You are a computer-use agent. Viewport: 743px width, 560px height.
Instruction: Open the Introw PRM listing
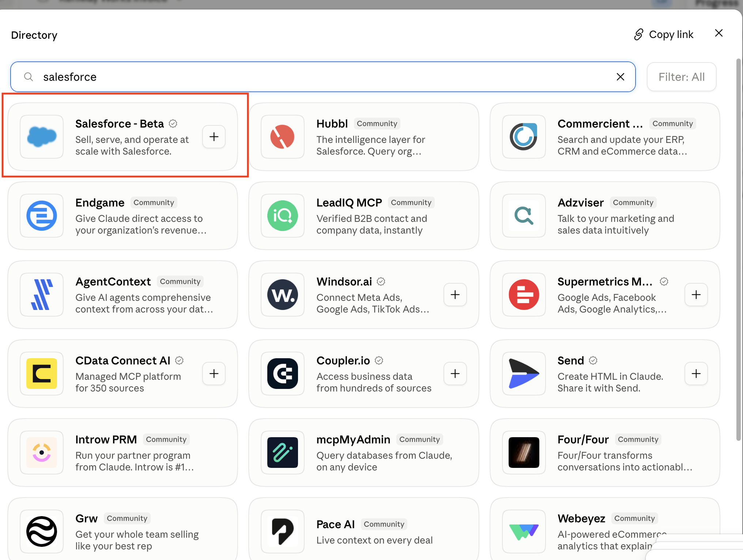tap(122, 453)
